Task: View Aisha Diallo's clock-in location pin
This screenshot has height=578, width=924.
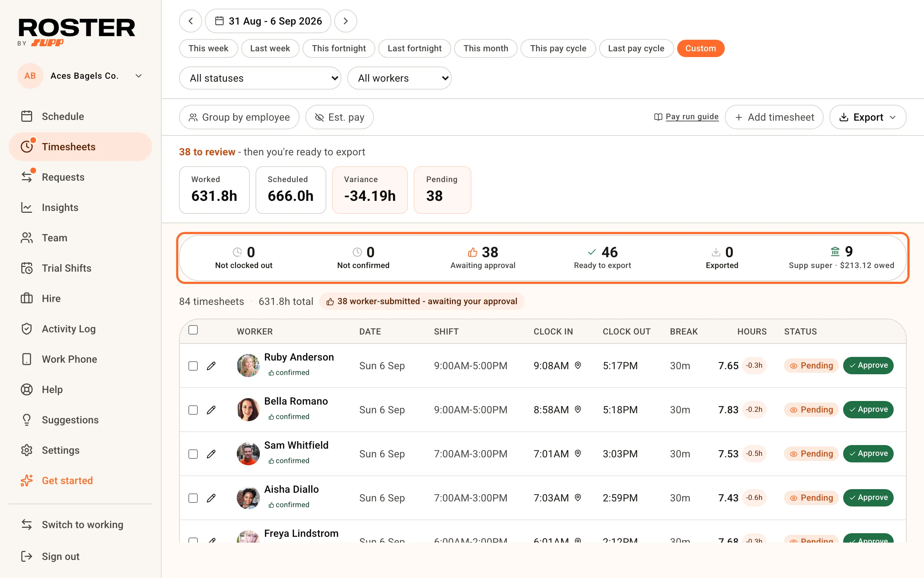Action: (578, 497)
